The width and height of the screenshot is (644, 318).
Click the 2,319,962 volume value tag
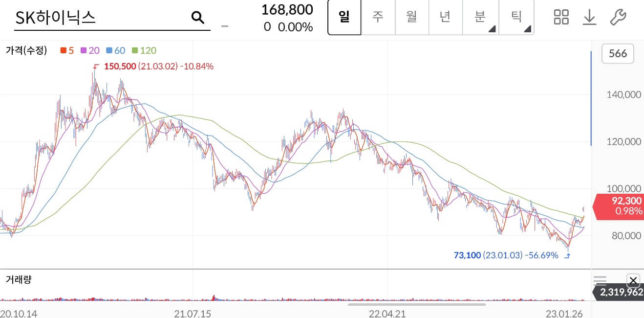618,293
